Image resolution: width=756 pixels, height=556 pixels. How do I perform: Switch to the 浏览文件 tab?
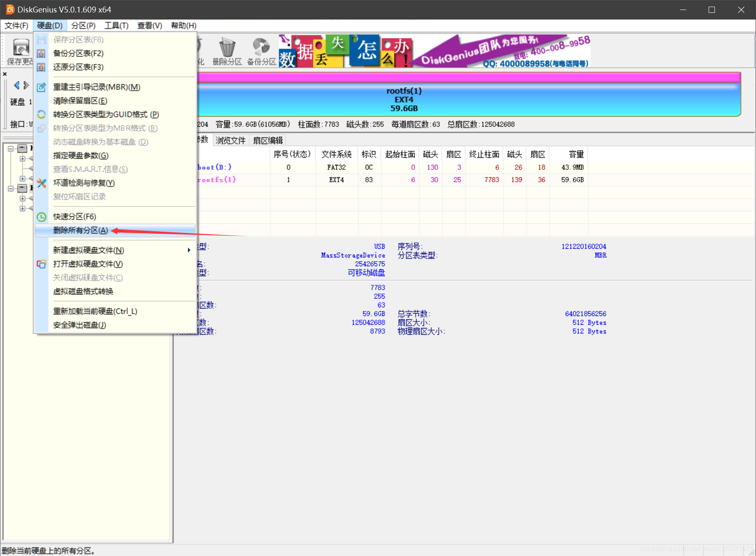tap(231, 140)
